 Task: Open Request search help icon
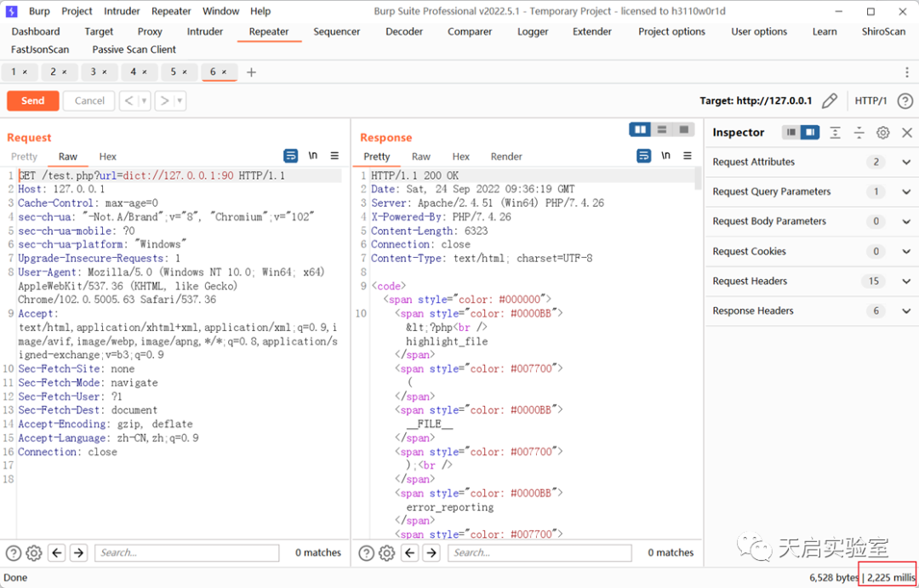pos(14,553)
